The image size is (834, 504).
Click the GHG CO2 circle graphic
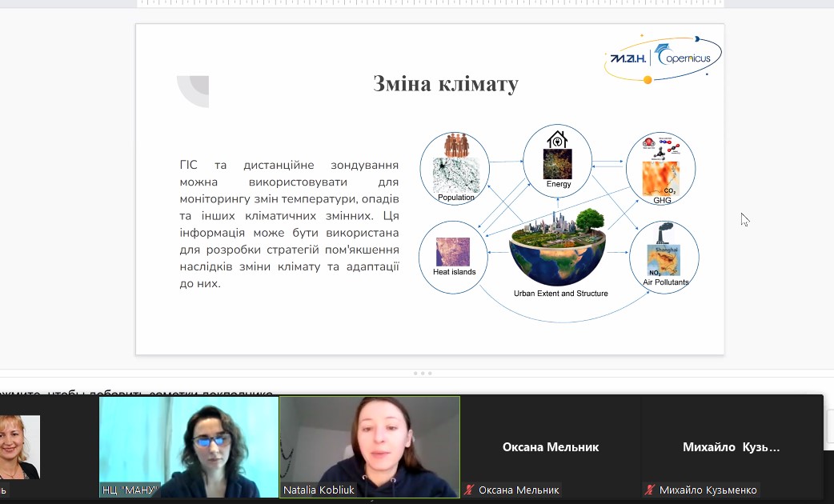660,168
